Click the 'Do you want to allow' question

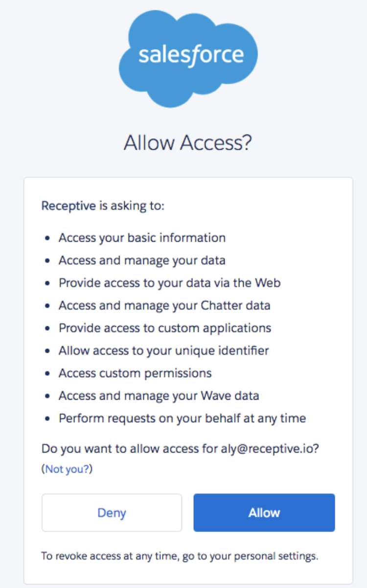click(180, 449)
